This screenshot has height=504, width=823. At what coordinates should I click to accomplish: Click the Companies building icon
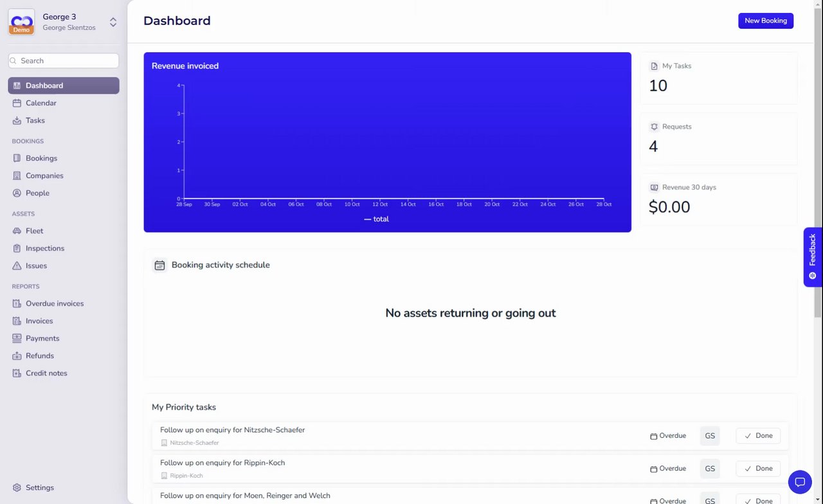[17, 175]
